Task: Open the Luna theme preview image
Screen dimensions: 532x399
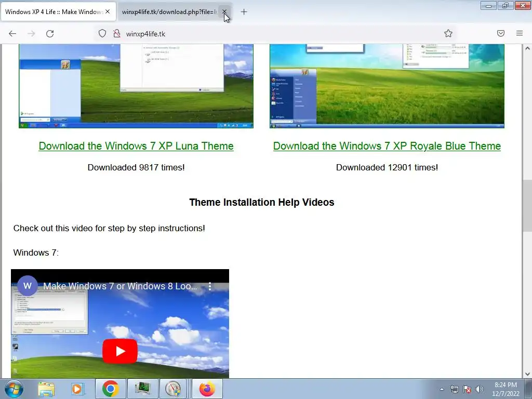Action: point(136,86)
